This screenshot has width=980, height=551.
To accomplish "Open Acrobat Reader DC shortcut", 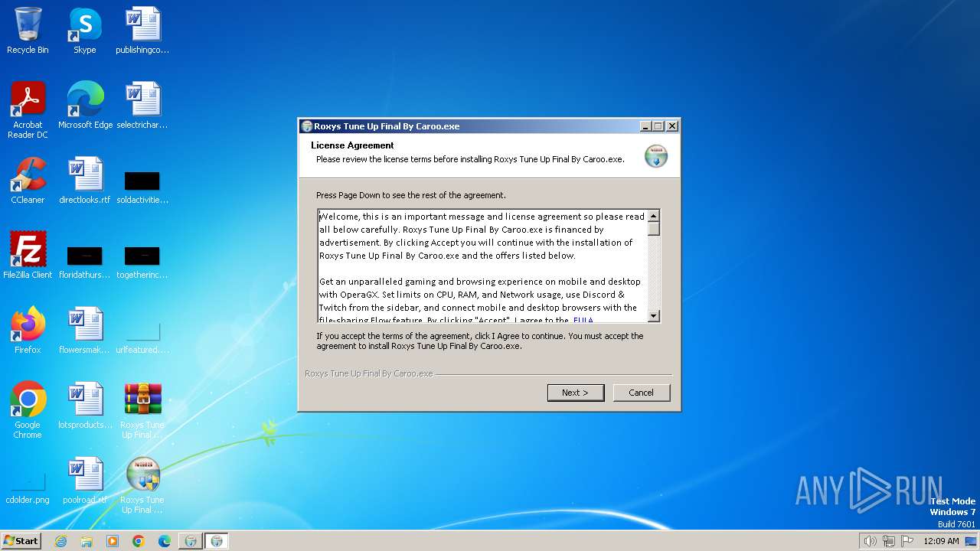I will [28, 110].
